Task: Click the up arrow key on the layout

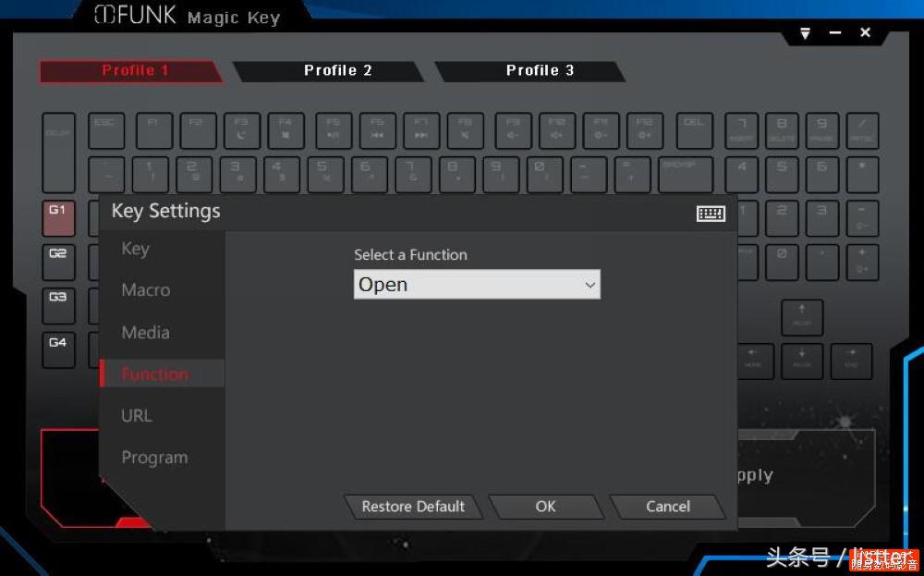Action: point(802,318)
